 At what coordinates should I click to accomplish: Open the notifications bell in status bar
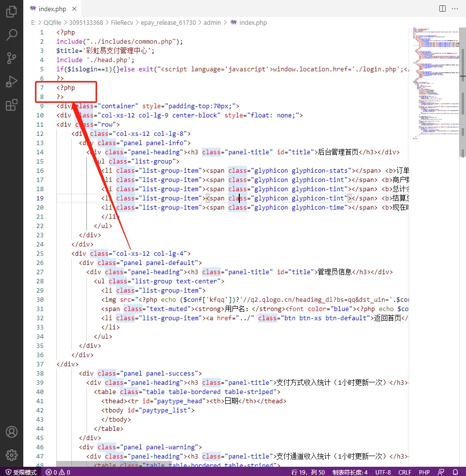pyautogui.click(x=455, y=472)
